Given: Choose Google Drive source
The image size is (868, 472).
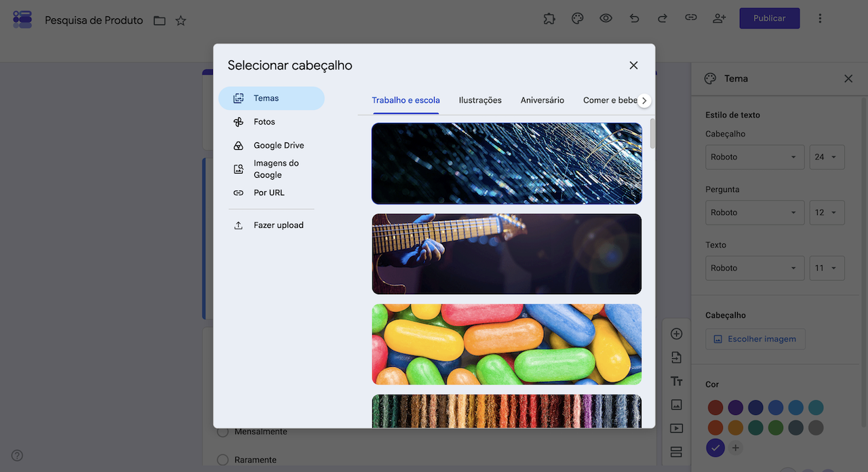Looking at the screenshot, I should (x=271, y=145).
